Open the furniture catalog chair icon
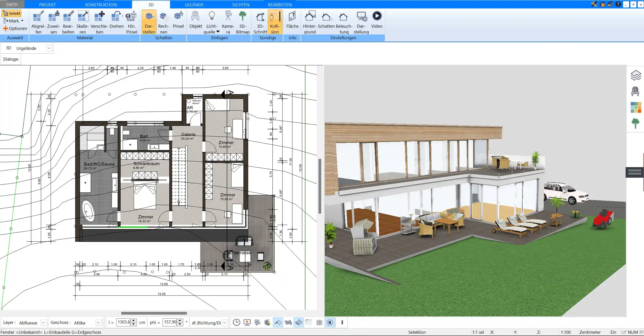Image resolution: width=644 pixels, height=336 pixels. (x=635, y=91)
